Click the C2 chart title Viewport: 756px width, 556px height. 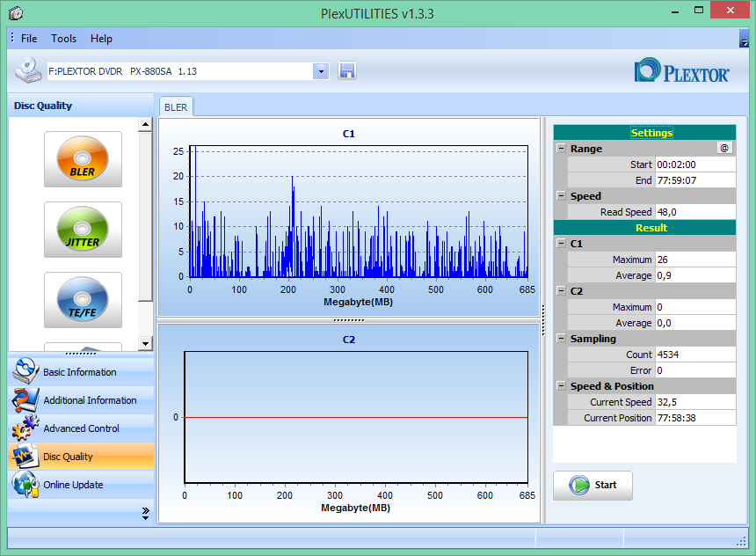349,340
